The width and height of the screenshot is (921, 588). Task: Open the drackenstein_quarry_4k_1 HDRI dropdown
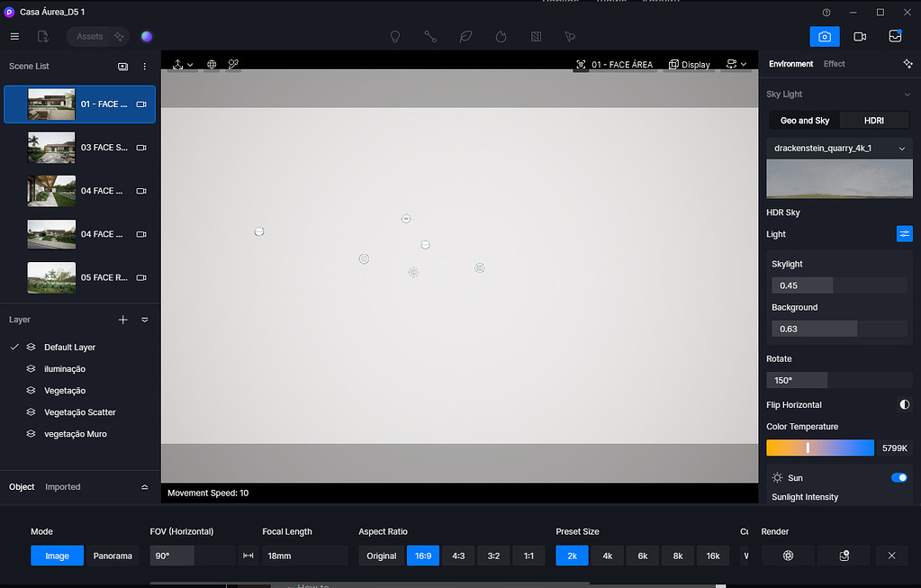click(839, 148)
